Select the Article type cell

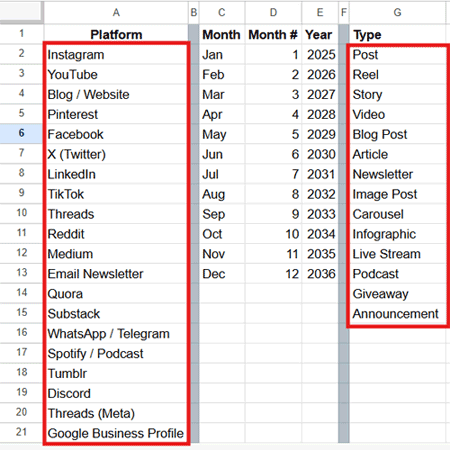pos(397,154)
